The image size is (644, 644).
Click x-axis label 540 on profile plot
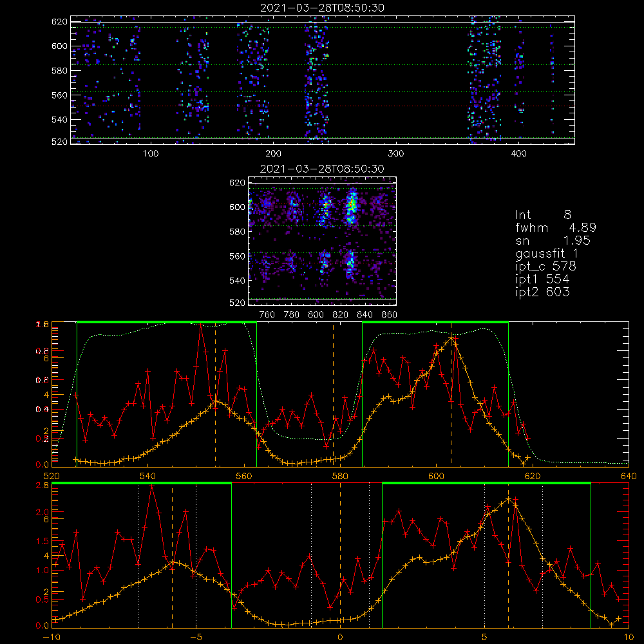point(147,477)
